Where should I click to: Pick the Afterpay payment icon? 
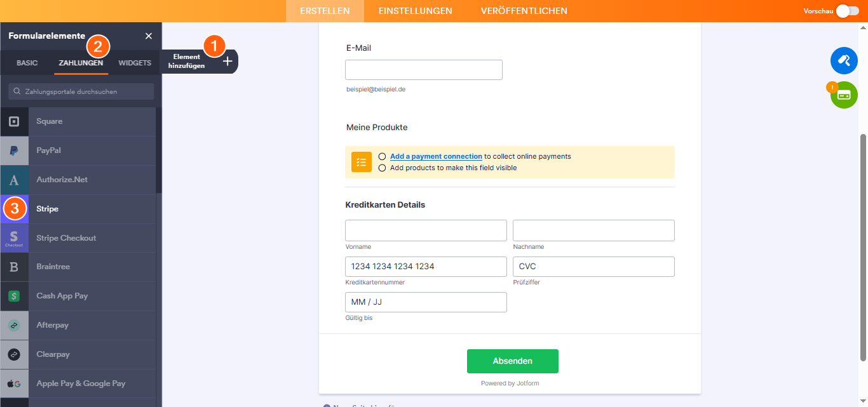point(14,325)
